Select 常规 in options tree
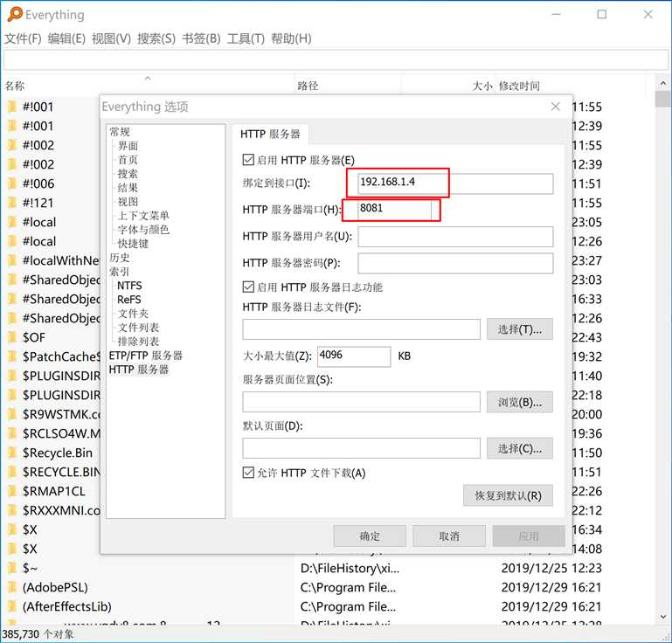672x643 pixels. [x=120, y=132]
